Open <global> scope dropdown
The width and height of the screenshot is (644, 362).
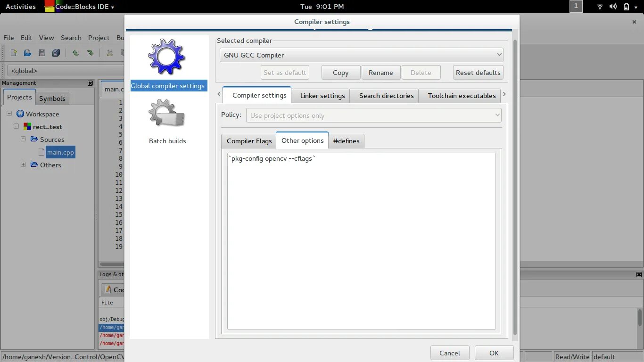click(x=66, y=71)
